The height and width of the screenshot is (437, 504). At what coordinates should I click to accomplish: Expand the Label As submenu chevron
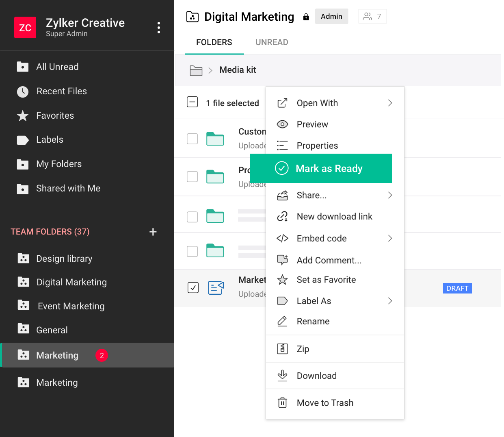pyautogui.click(x=390, y=301)
